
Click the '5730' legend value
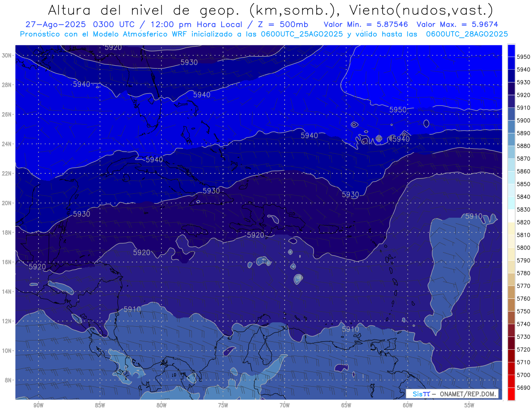[x=524, y=337]
